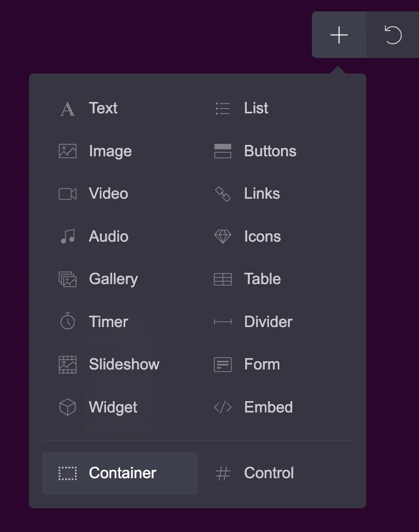Click the undo arrow button
419x532 pixels.
click(393, 35)
